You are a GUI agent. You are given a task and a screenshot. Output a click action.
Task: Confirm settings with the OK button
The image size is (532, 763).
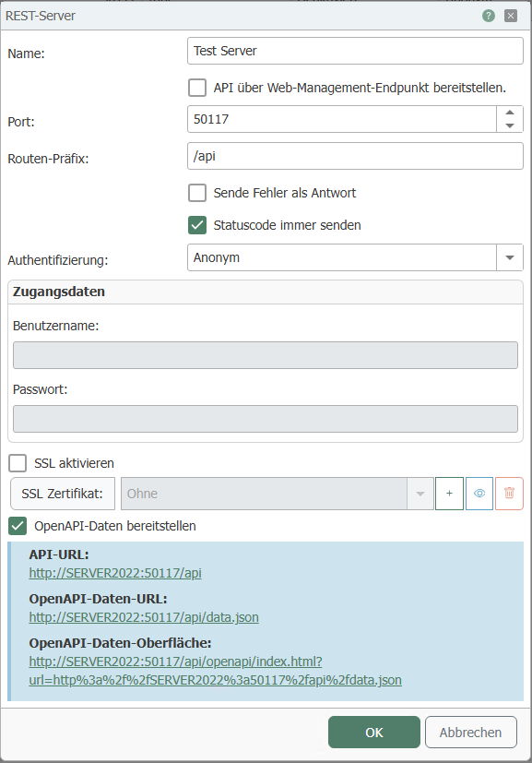point(374,732)
